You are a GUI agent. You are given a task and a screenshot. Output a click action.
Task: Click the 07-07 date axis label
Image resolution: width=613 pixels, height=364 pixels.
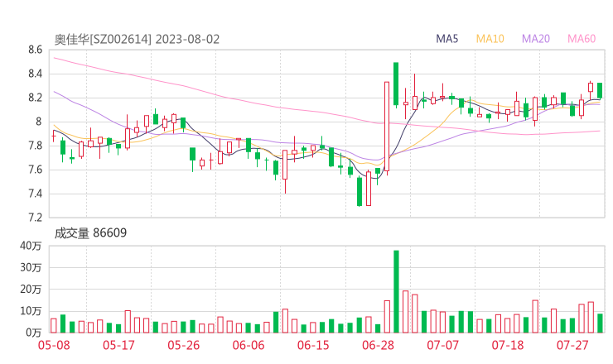coord(442,345)
